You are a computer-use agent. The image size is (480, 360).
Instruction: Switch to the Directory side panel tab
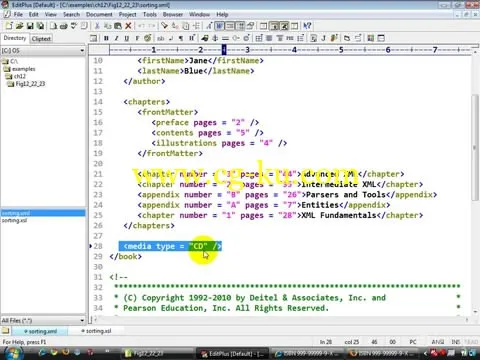point(15,38)
